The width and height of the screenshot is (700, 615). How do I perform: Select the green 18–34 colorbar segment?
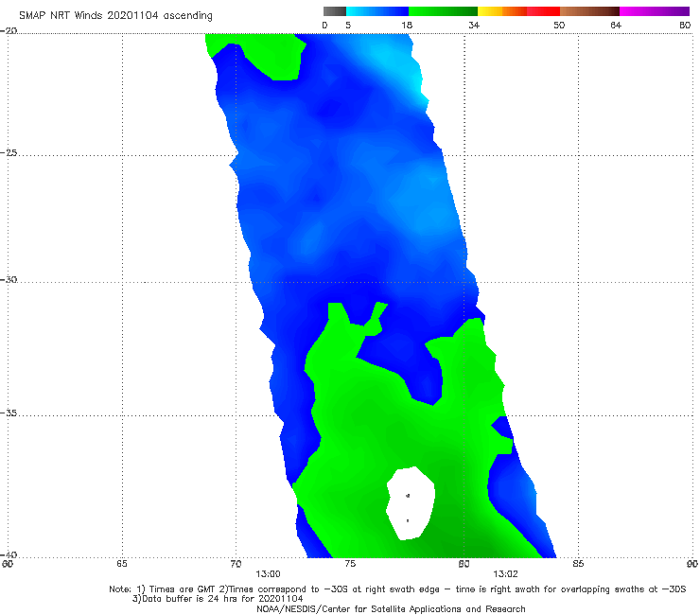tap(443, 11)
